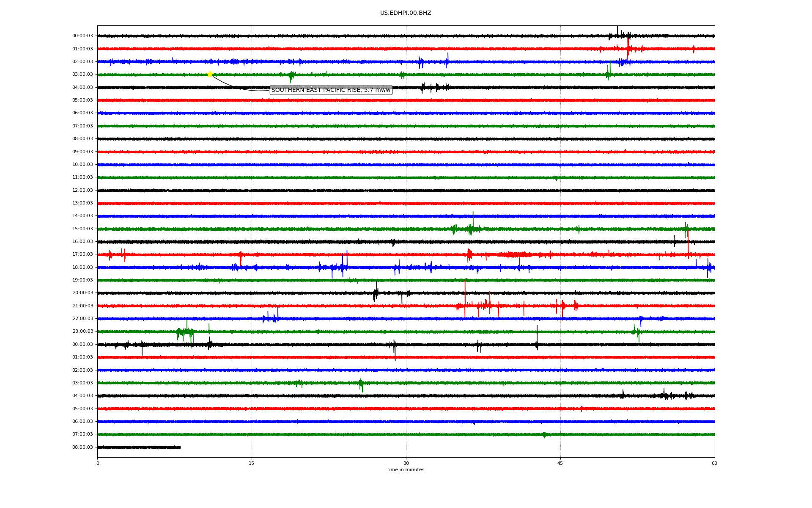Click the 15:00:03 time label
This screenshot has height=508, width=812.
tap(82, 229)
